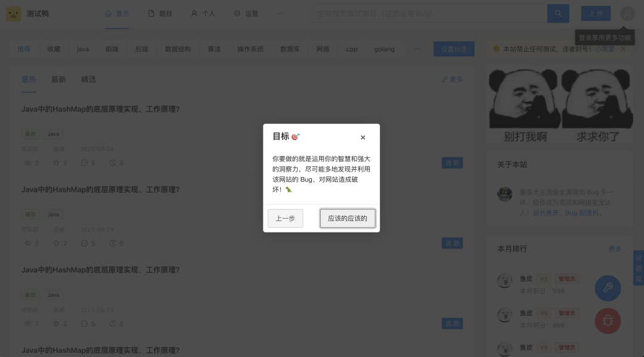Viewport: 644px width, 357px height.
Task: Click the comment icon on first question
Action: point(84,163)
